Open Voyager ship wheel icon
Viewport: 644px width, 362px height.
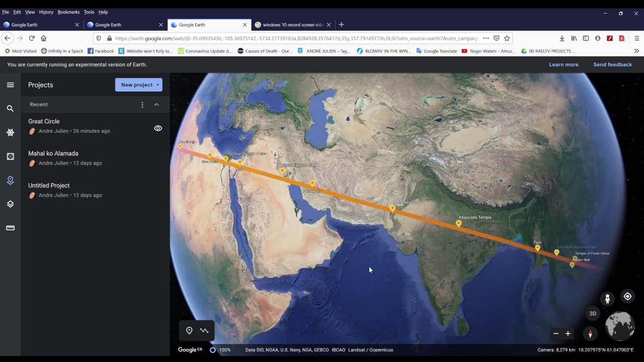(x=10, y=133)
